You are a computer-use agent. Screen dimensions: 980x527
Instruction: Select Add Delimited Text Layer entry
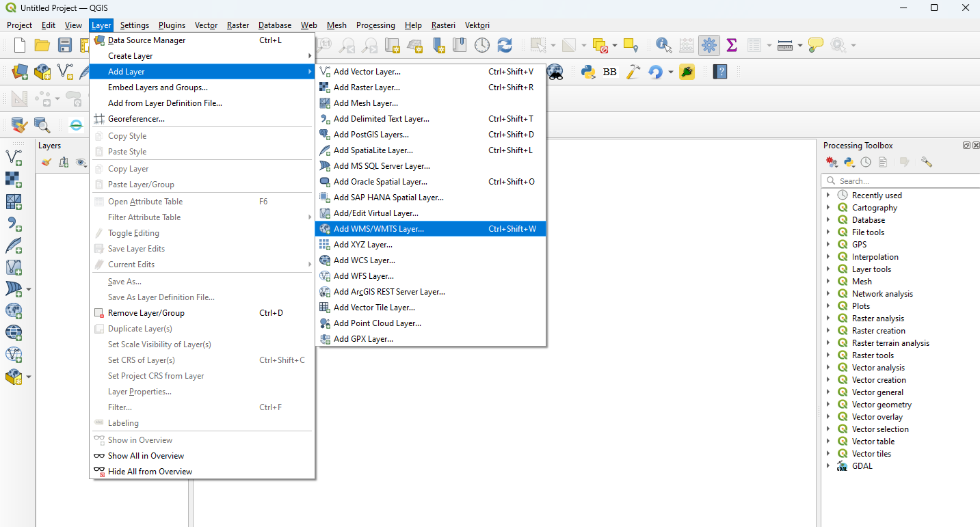pyautogui.click(x=431, y=119)
